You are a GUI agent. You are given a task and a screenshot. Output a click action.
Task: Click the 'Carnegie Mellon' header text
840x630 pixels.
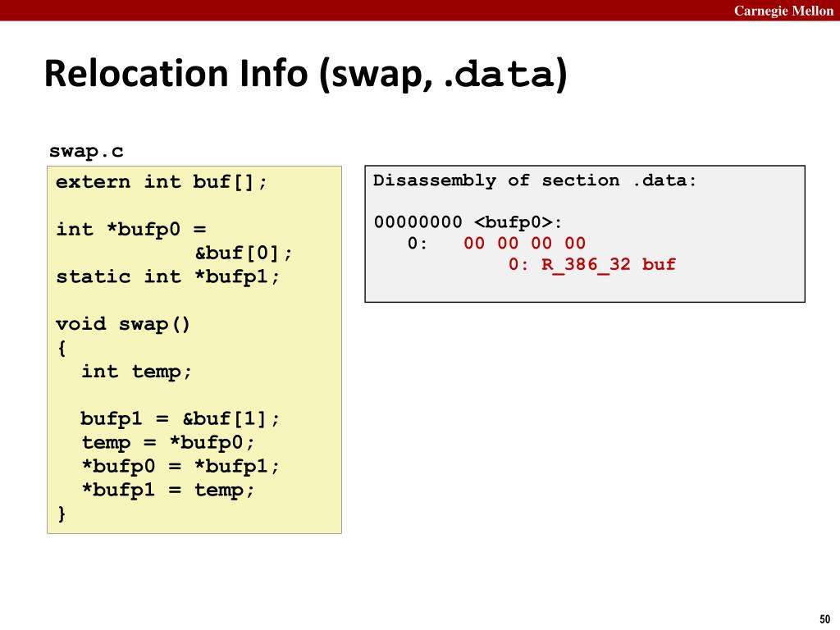click(783, 11)
